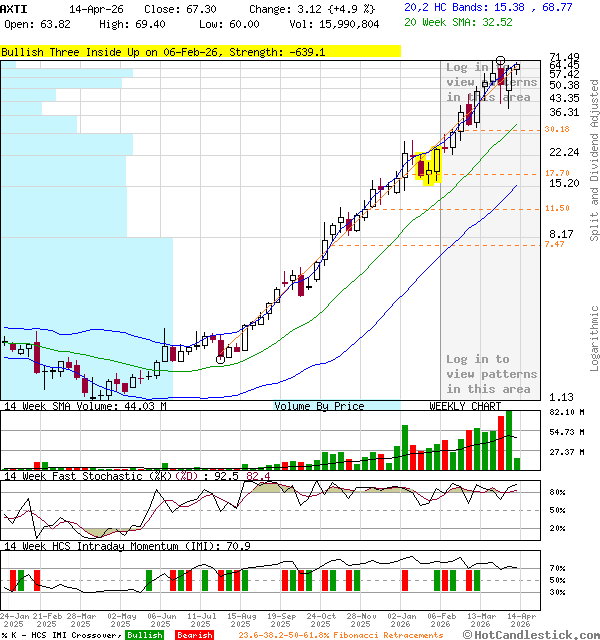Click the circle marker at the chart's top
The image size is (600, 640).
pos(501,62)
